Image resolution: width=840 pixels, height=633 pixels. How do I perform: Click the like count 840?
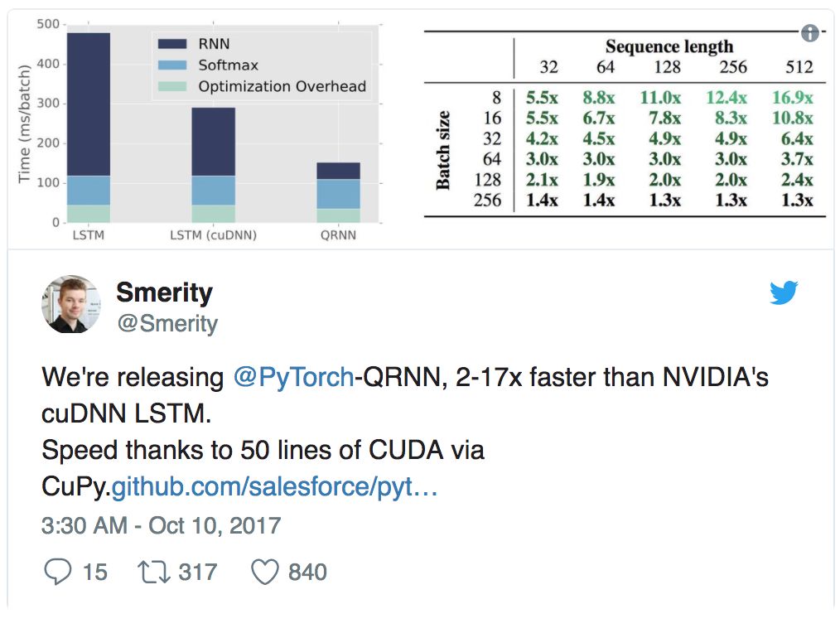307,572
